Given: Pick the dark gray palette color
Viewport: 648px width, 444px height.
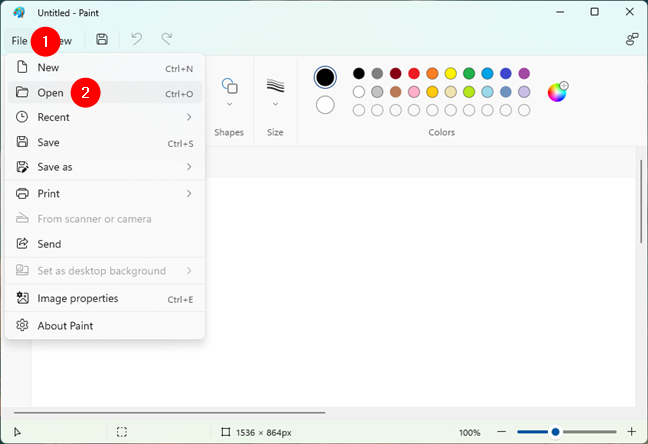Looking at the screenshot, I should tap(377, 74).
